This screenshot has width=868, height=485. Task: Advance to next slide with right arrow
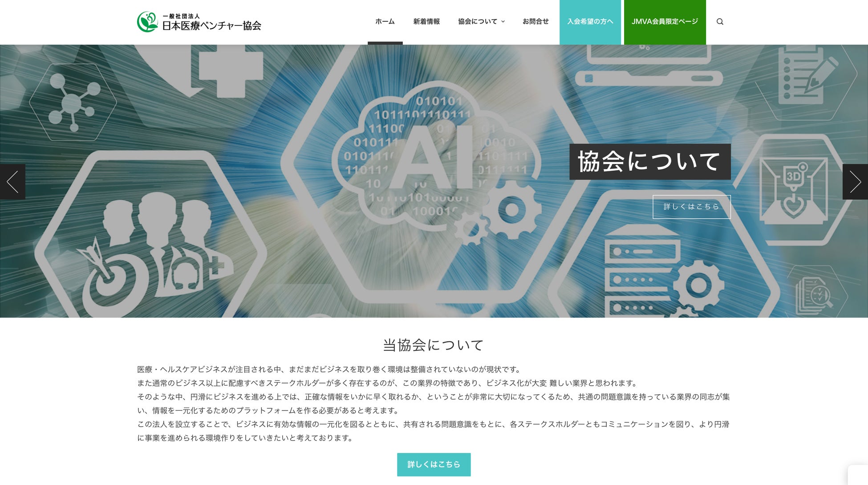click(855, 182)
